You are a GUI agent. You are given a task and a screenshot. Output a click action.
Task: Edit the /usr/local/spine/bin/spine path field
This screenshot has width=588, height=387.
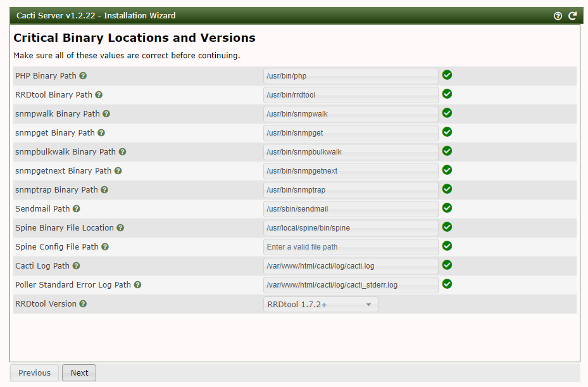[x=351, y=228]
